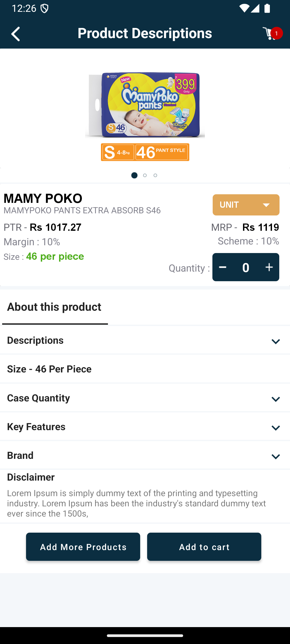Image resolution: width=290 pixels, height=644 pixels.
Task: Expand the Descriptions section
Action: (x=275, y=341)
